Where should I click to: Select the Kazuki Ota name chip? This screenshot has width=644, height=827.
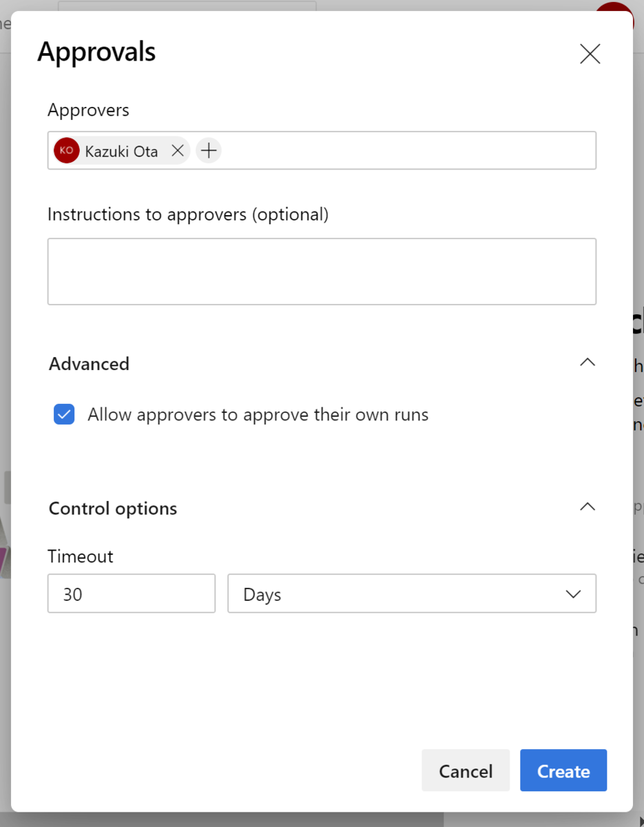coord(121,151)
